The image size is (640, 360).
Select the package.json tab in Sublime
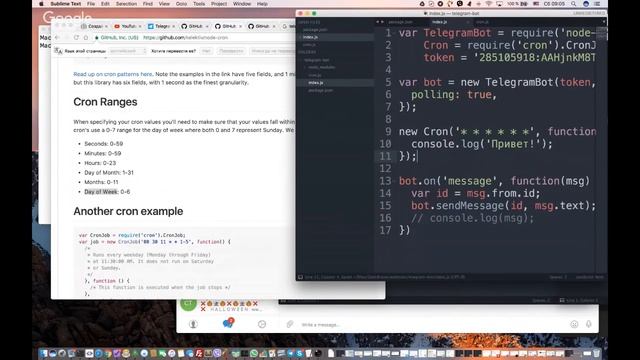click(x=400, y=22)
